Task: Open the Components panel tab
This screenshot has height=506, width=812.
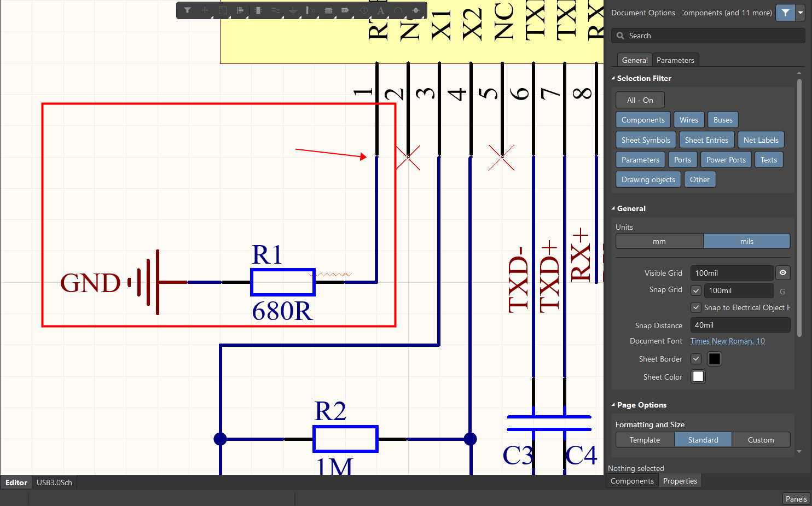Action: pos(632,481)
